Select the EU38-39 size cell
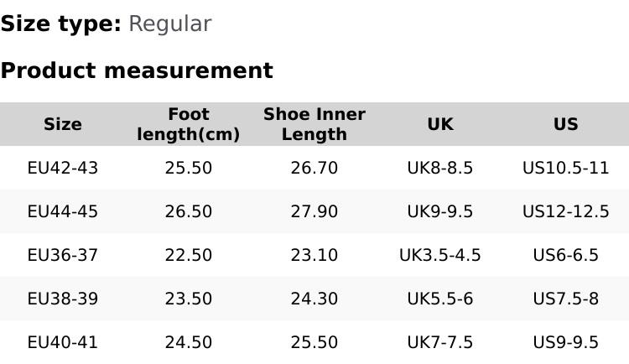Screen dimensions: 629x364 click(63, 299)
